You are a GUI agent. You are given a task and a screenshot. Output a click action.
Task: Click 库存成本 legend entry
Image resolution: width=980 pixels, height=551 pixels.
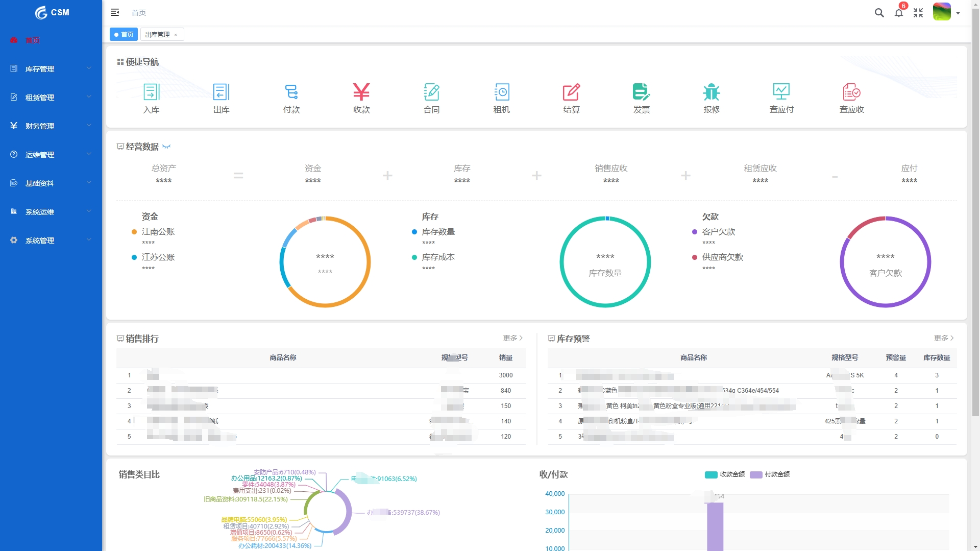[x=433, y=257]
